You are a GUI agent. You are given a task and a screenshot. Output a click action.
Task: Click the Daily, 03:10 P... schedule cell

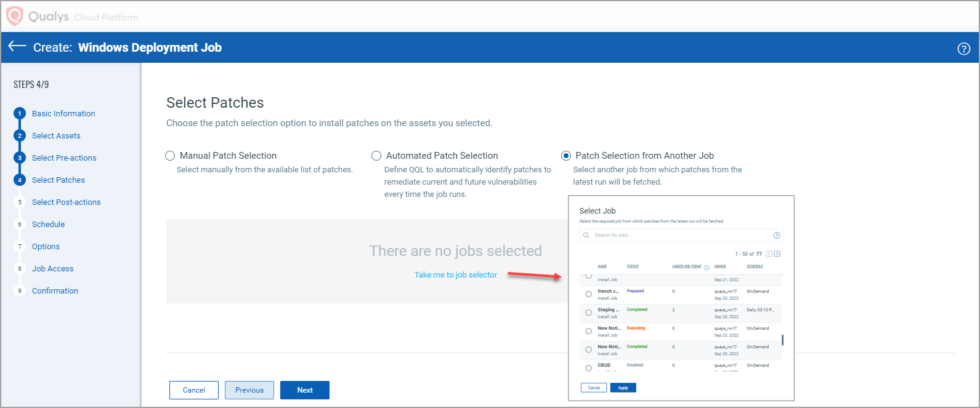click(x=760, y=310)
